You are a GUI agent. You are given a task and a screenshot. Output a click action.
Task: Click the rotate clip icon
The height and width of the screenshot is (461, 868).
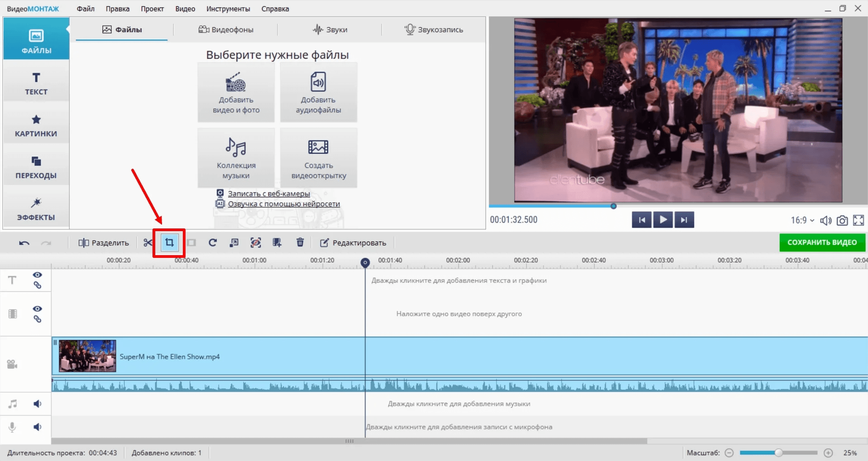pos(212,243)
